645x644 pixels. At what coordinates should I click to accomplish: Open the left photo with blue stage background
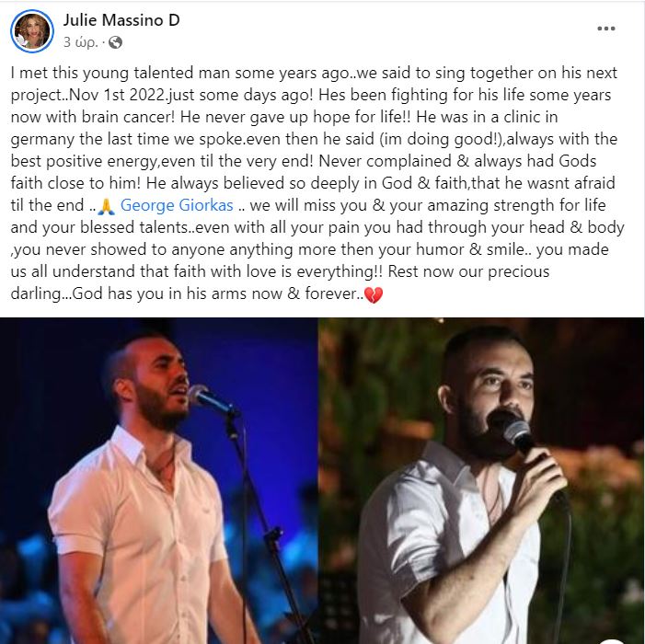159,481
